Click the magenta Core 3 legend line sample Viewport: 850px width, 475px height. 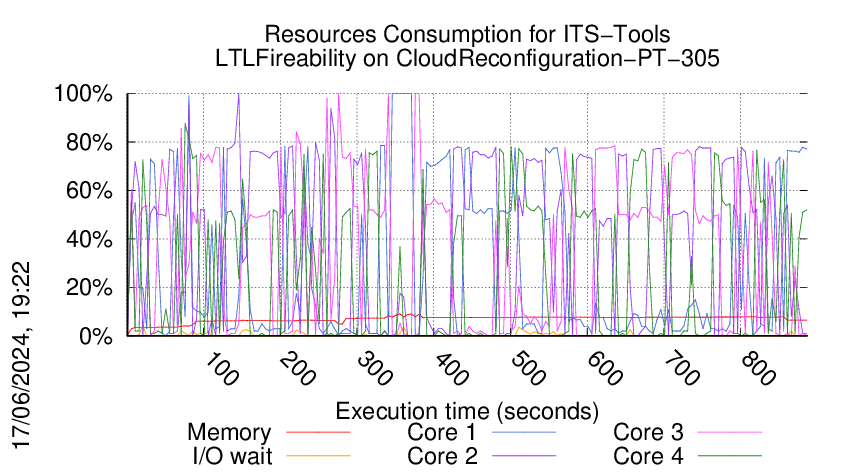730,433
